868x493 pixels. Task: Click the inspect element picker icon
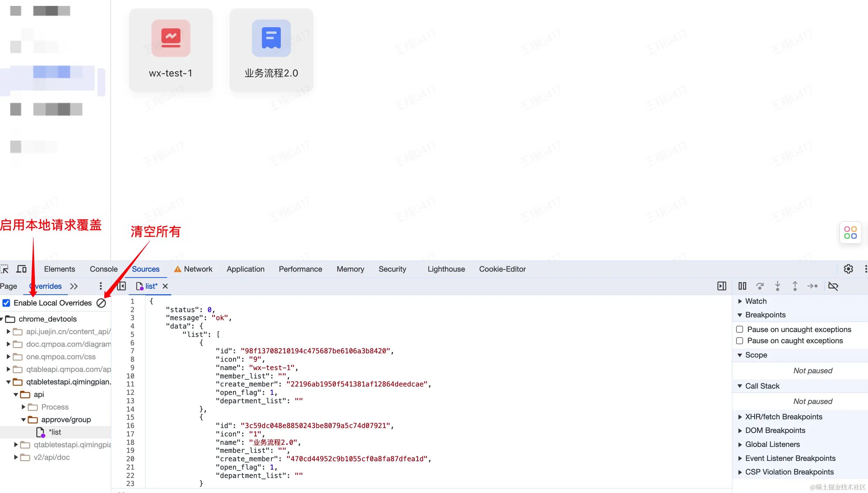(5, 269)
